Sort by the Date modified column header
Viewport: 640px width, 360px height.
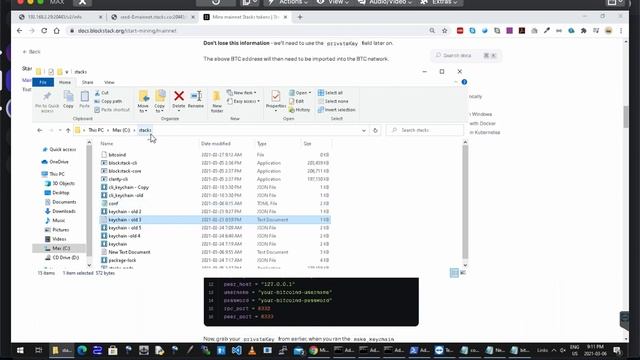click(x=216, y=144)
